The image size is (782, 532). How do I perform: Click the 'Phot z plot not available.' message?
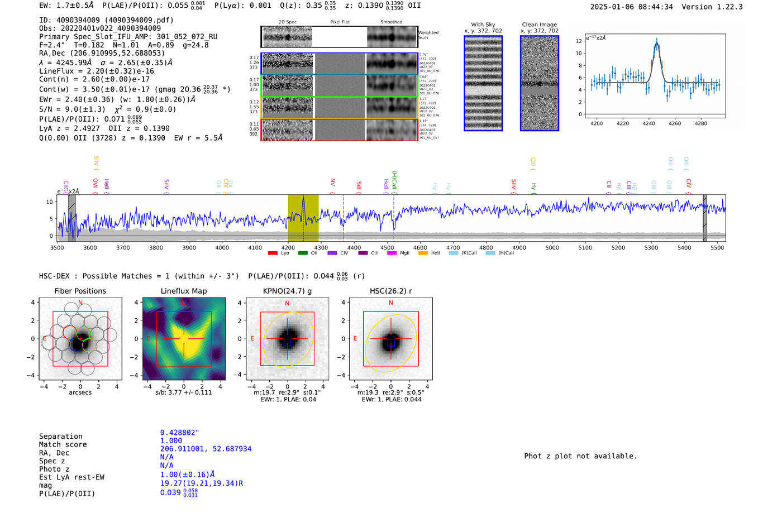(x=580, y=456)
